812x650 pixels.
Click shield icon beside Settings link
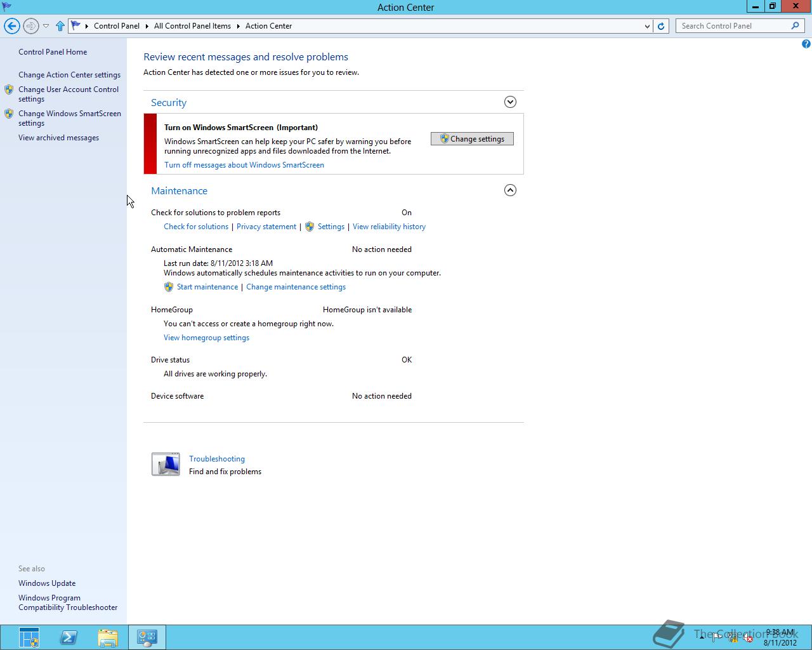point(310,227)
